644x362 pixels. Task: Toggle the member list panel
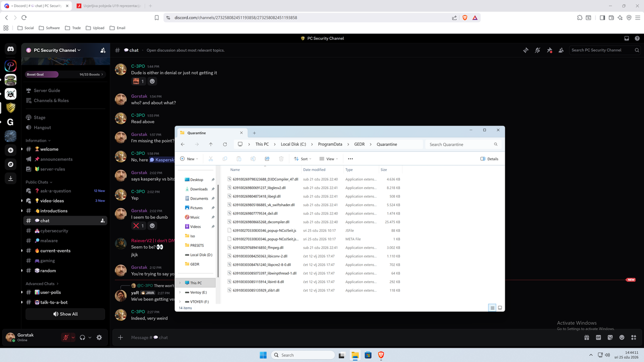click(561, 50)
